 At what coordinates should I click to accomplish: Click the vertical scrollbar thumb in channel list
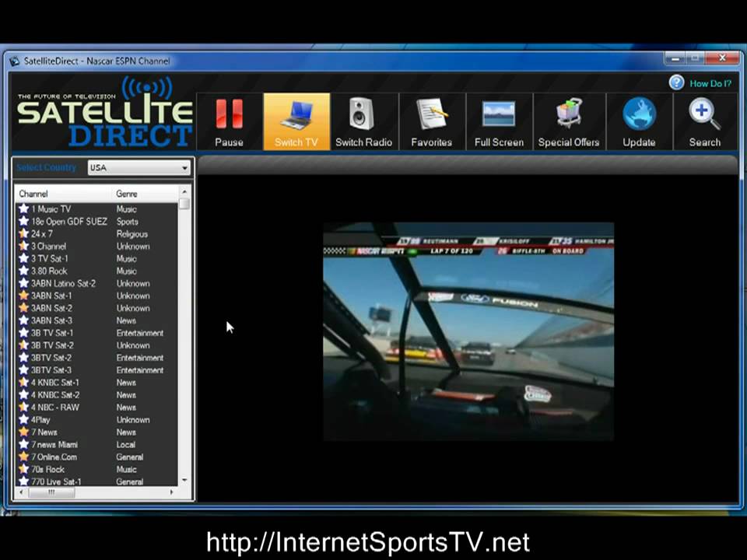pyautogui.click(x=184, y=204)
